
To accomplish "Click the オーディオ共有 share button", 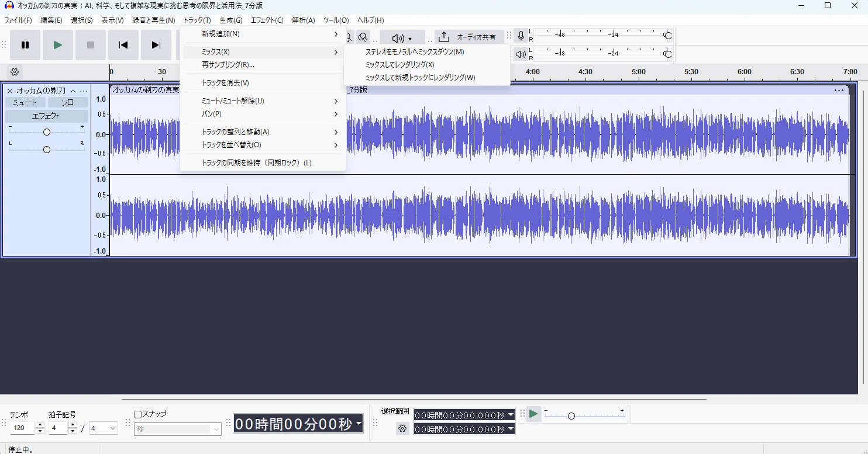I will (x=469, y=37).
